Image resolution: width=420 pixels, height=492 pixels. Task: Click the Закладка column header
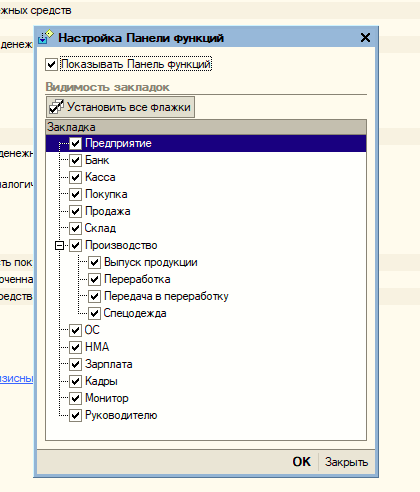click(x=206, y=127)
